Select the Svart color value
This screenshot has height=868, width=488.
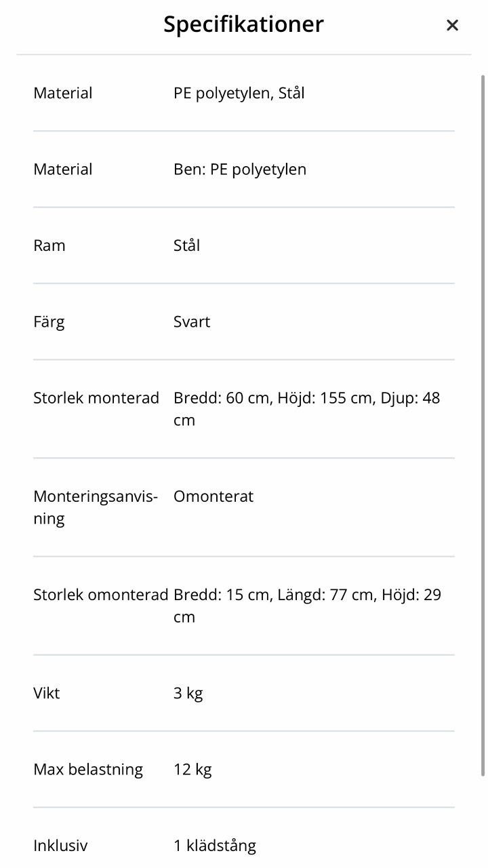[192, 321]
